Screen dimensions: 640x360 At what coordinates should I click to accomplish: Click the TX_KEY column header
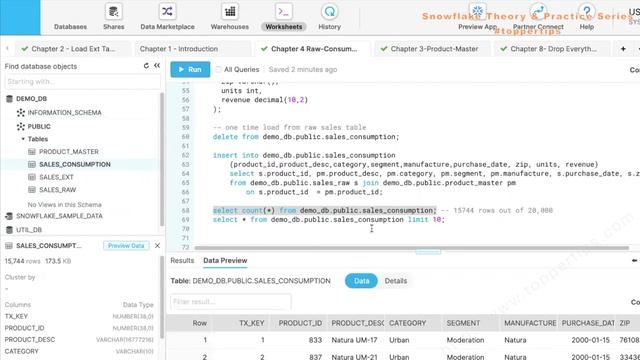[x=241, y=323]
